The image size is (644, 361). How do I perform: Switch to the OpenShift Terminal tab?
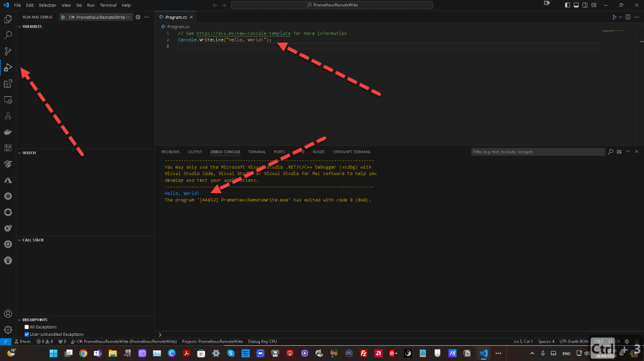(x=352, y=152)
